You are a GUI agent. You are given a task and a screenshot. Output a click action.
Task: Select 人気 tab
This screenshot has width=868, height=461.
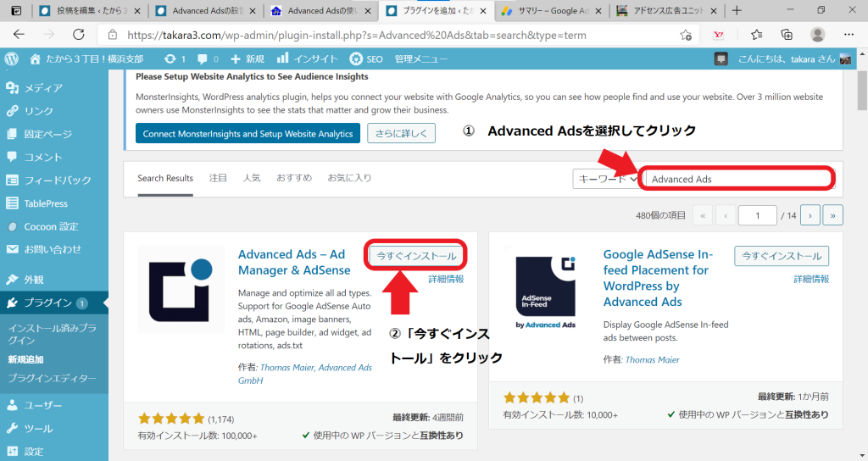point(252,178)
